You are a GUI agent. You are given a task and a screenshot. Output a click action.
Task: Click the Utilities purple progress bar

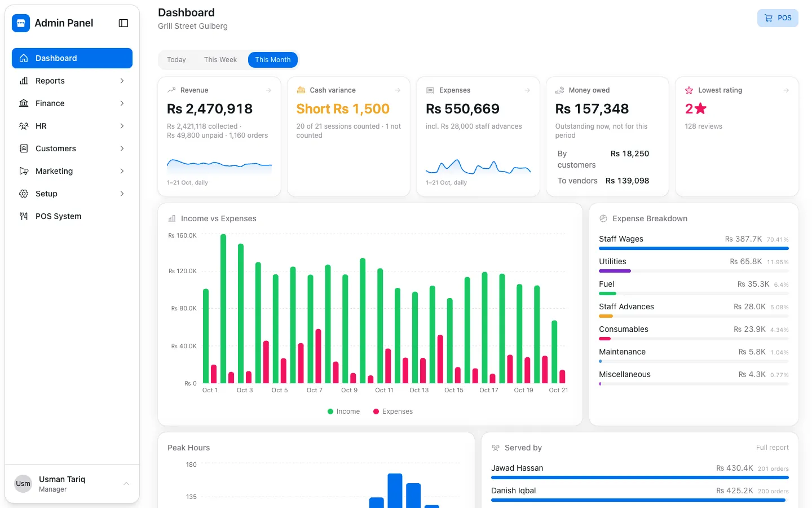coord(615,271)
